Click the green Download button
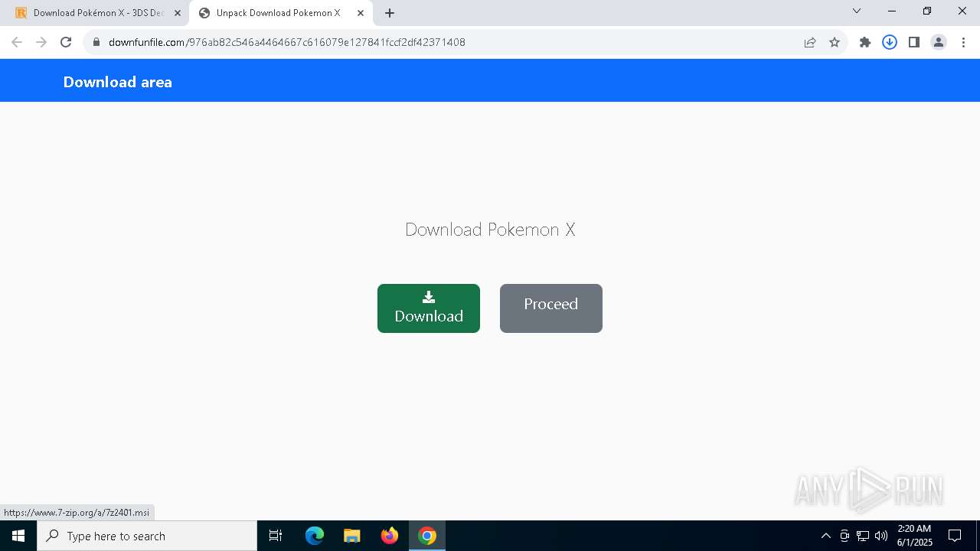The image size is (980, 551). point(429,308)
